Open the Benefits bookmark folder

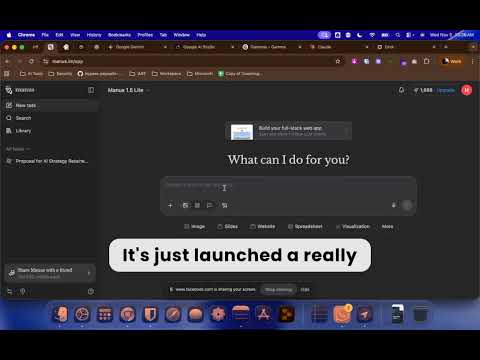(x=60, y=74)
